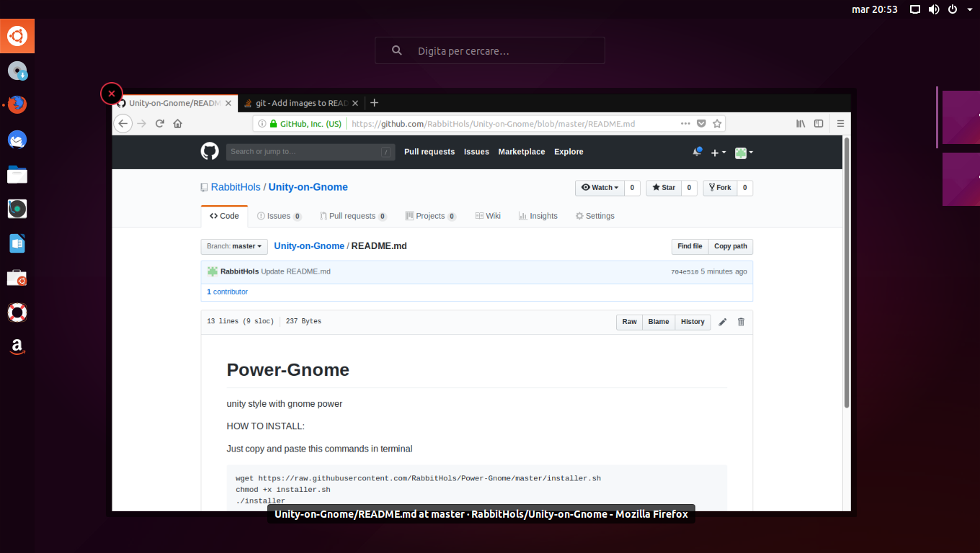
Task: Open Blame view
Action: 659,322
